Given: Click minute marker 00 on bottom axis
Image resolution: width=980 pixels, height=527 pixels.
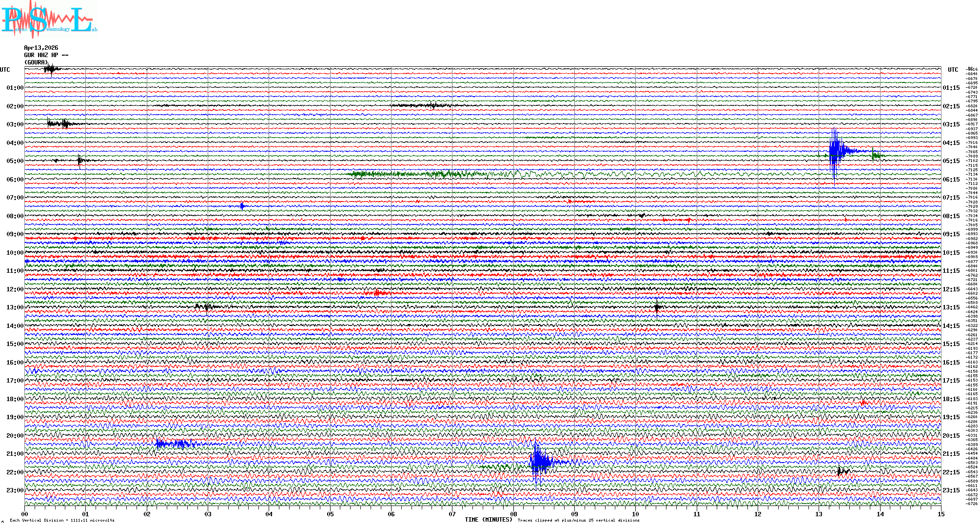Looking at the screenshot, I should [x=24, y=514].
